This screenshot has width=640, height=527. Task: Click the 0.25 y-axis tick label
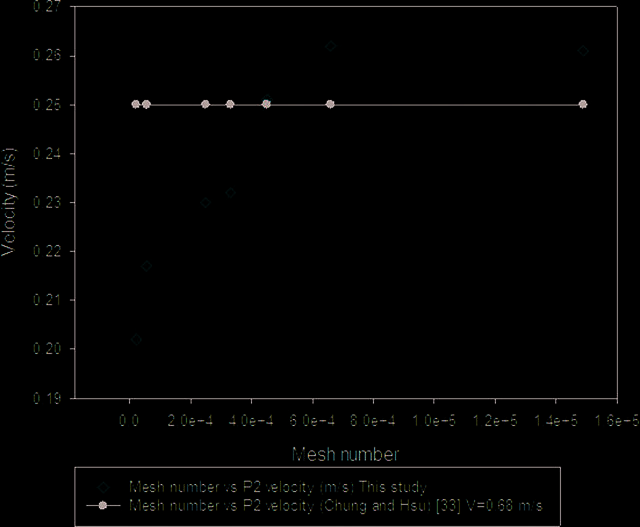(x=47, y=105)
